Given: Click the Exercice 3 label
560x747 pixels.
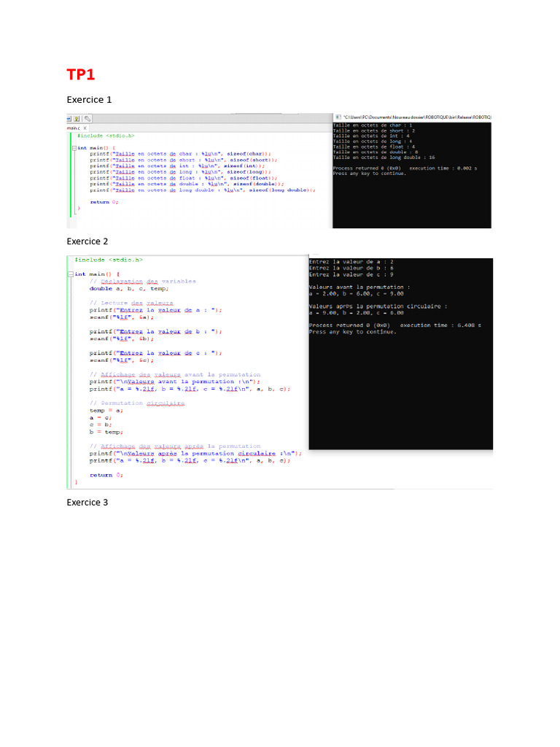Looking at the screenshot, I should coord(87,503).
